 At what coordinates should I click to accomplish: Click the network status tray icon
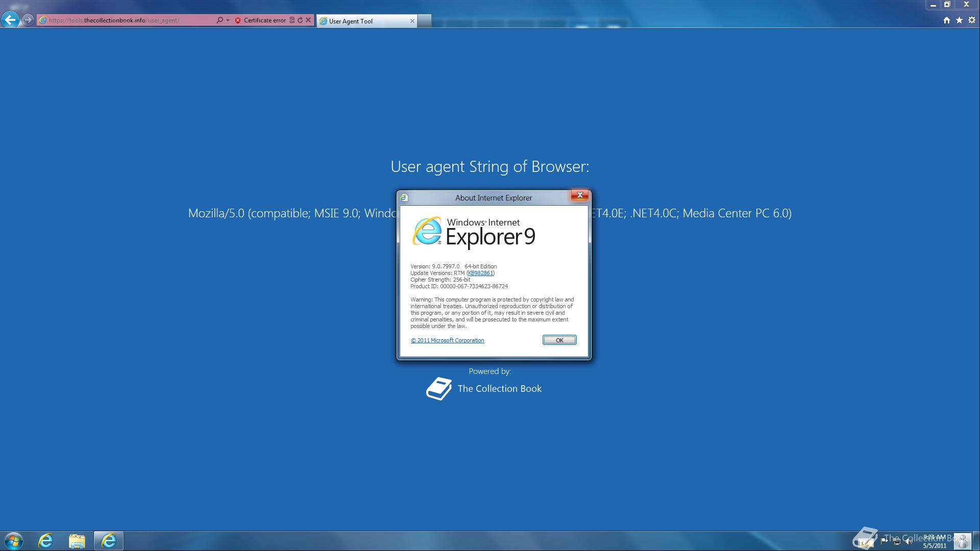pos(897,541)
